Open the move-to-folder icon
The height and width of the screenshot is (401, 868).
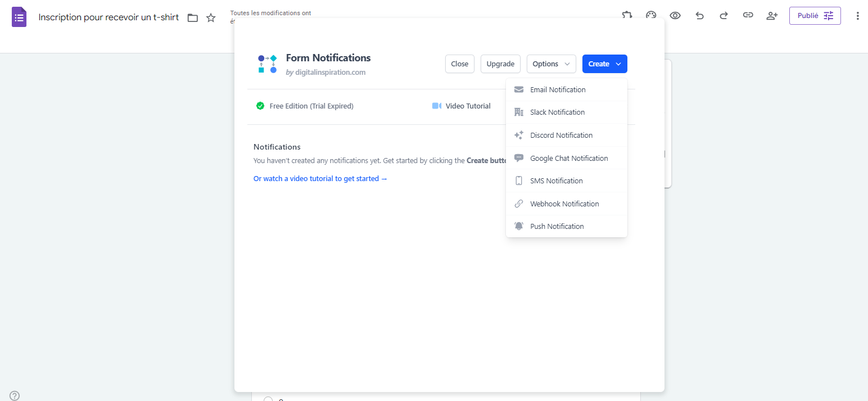[x=193, y=17]
